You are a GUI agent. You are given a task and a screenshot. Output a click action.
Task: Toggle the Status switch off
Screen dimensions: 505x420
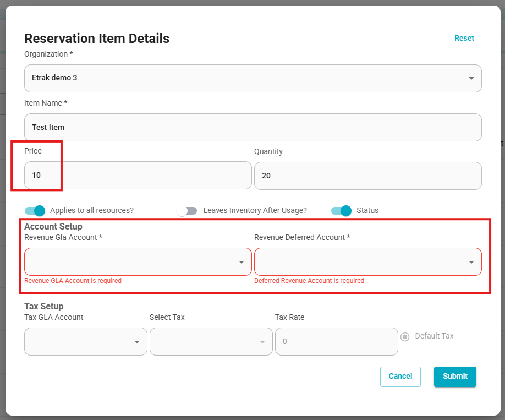point(342,211)
